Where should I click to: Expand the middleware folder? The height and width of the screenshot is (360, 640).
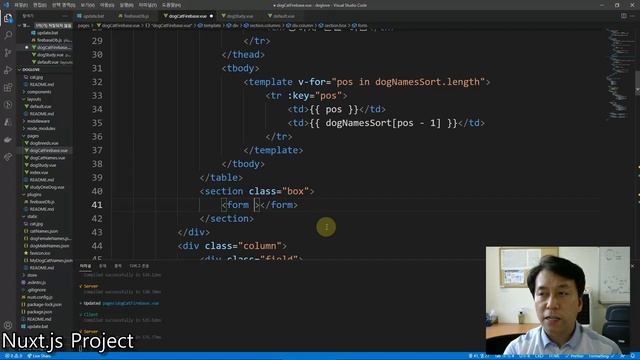(38, 121)
